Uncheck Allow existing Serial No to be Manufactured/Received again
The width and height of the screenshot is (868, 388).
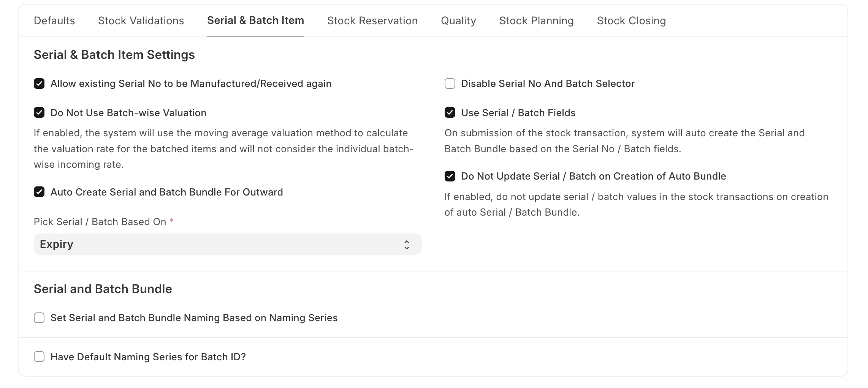click(x=39, y=84)
